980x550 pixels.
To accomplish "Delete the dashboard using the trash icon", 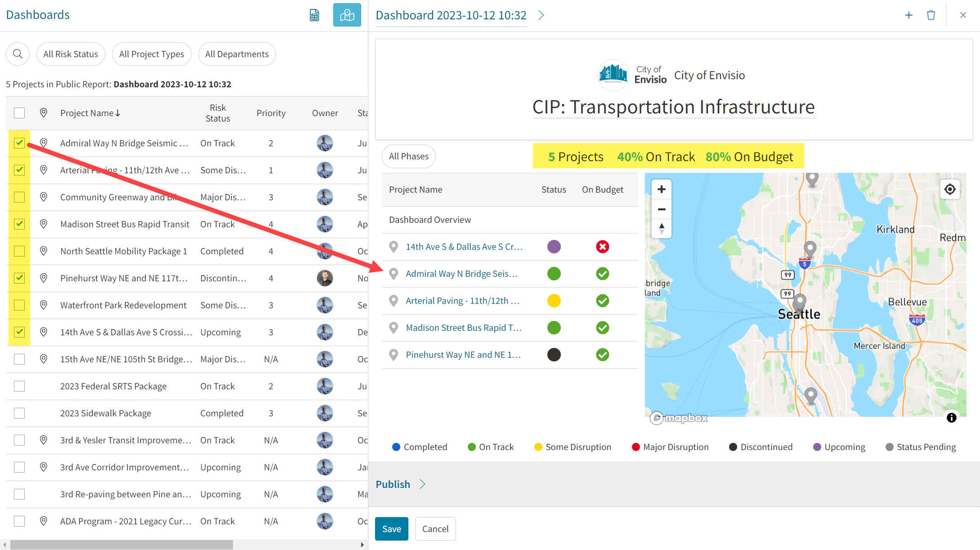I will [931, 15].
